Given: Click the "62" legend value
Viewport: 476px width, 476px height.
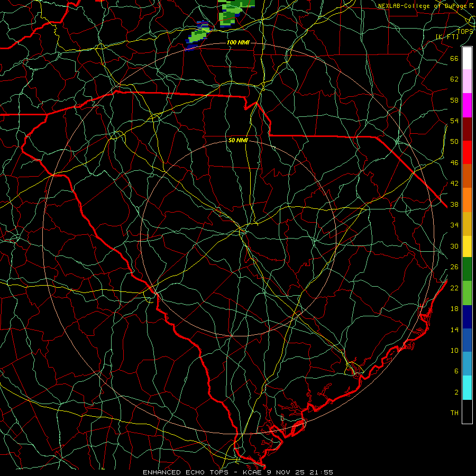Looking at the screenshot, I should click(454, 79).
